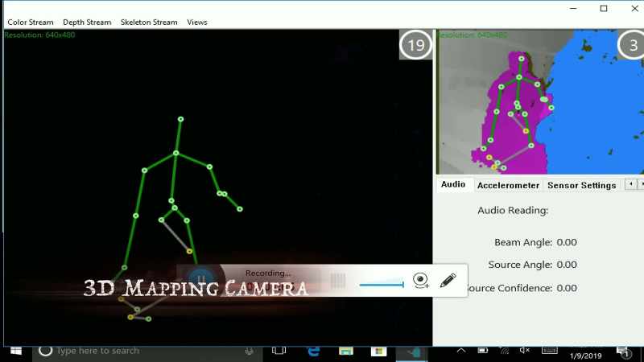Pause the recording with the blue pause button

pos(200,279)
